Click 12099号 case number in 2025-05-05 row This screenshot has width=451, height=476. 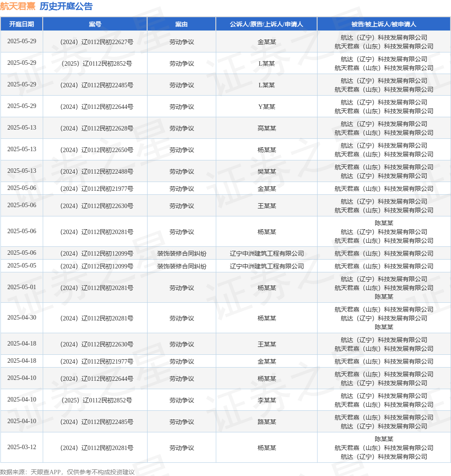(96, 266)
